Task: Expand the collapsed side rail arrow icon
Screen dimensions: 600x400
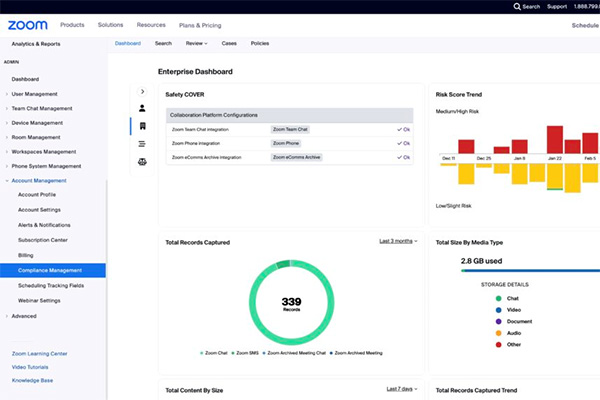Action: [142, 91]
